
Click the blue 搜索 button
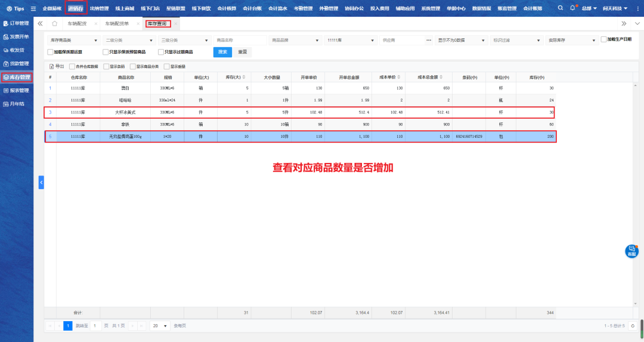click(x=222, y=52)
